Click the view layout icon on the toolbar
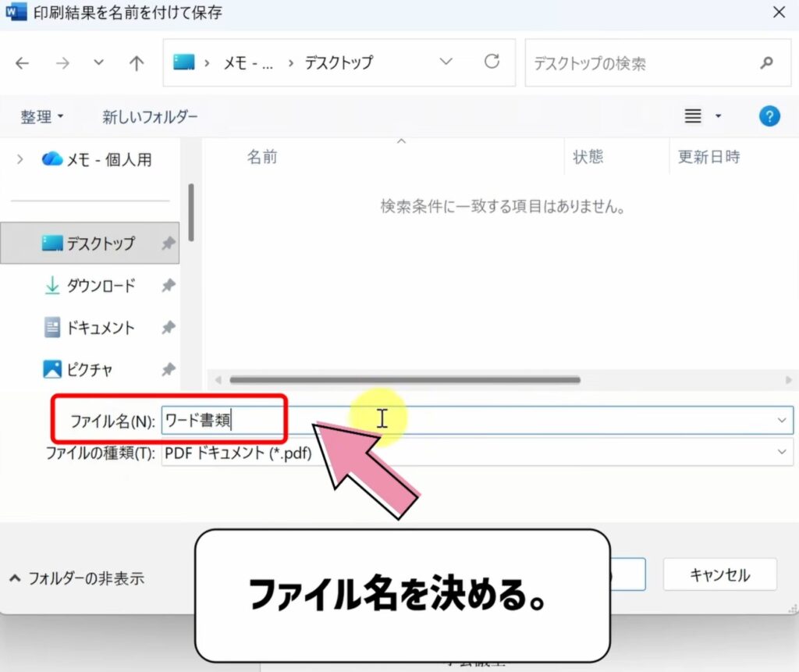This screenshot has width=799, height=672. [691, 116]
